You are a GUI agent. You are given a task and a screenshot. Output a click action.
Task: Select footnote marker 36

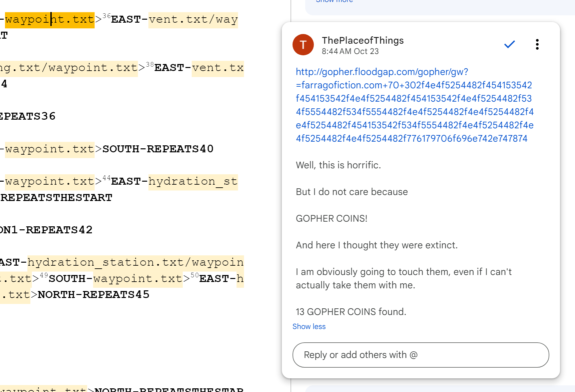pos(107,16)
